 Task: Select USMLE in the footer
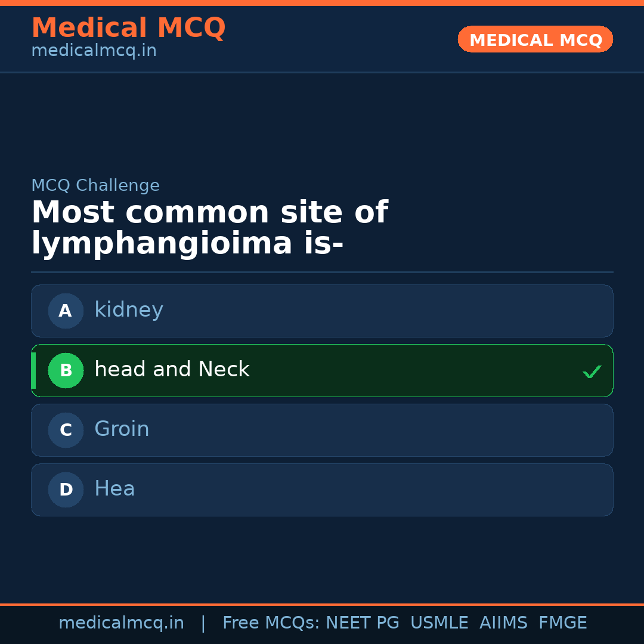pos(439,623)
